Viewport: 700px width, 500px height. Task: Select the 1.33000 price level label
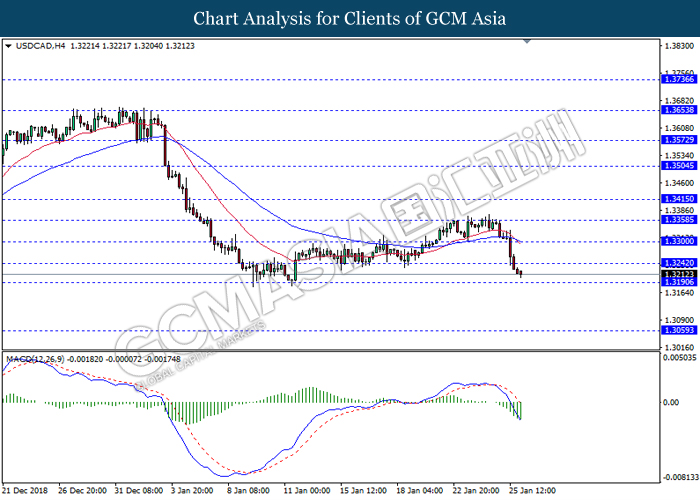coord(679,241)
